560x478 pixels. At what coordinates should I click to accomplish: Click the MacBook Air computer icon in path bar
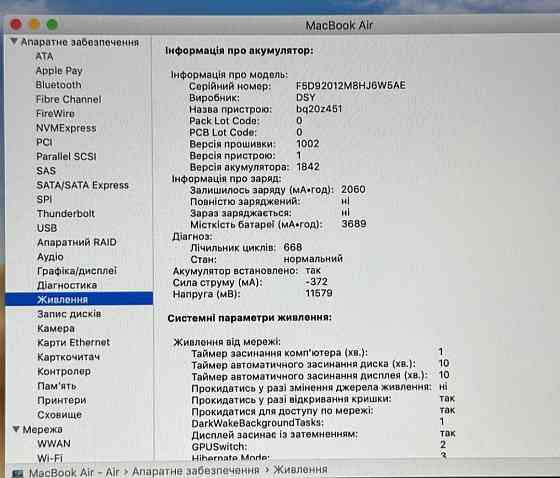pyautogui.click(x=18, y=473)
